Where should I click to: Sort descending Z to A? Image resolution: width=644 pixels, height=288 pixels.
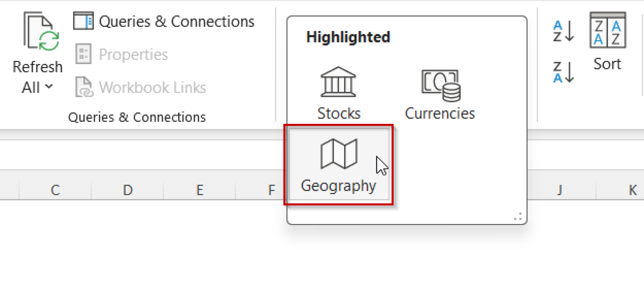(x=561, y=72)
